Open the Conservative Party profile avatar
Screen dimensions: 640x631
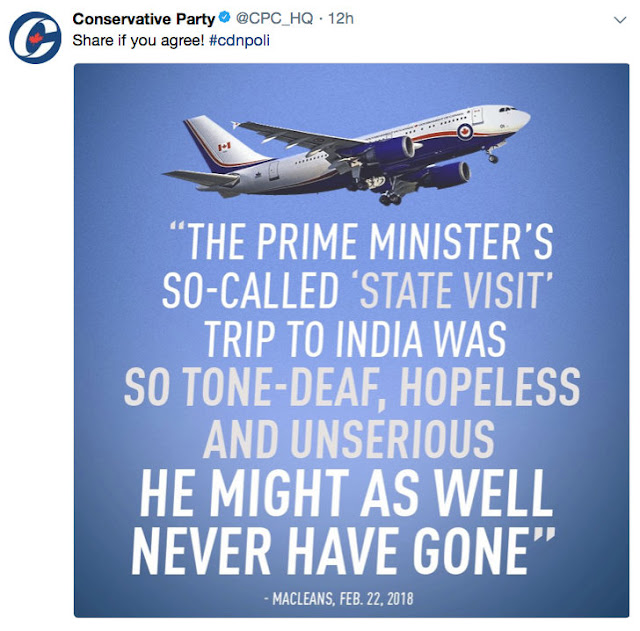click(x=35, y=37)
